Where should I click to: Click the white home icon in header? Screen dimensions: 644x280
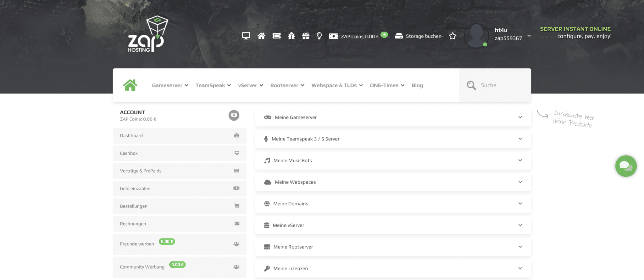tap(261, 36)
